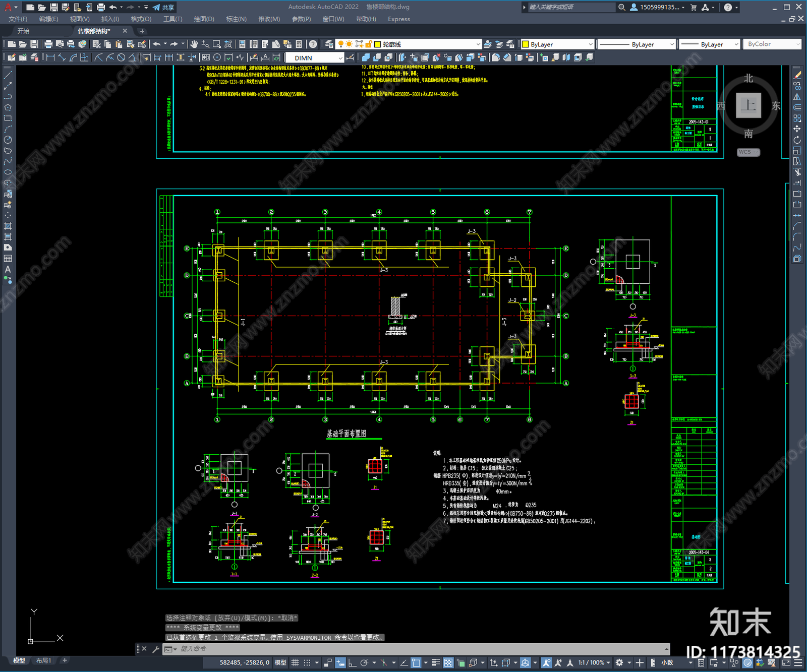The image size is (807, 672).
Task: Click the Plot printer icon in quick access toolbar
Action: 101,7
